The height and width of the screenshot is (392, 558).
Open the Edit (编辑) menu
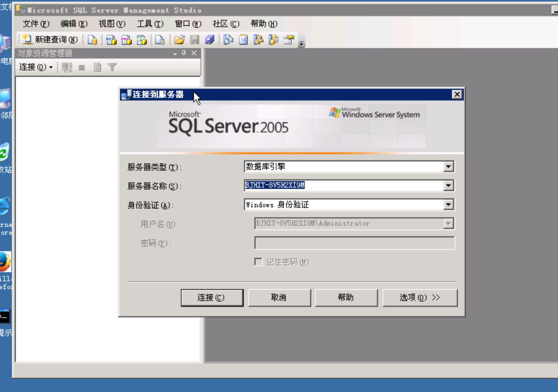coord(74,24)
